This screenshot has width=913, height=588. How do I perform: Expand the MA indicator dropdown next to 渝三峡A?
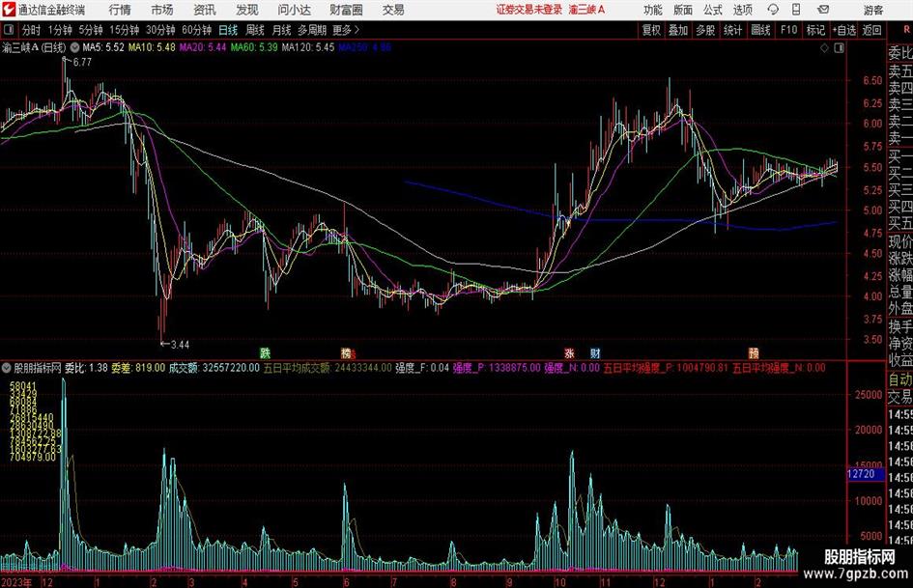click(74, 47)
